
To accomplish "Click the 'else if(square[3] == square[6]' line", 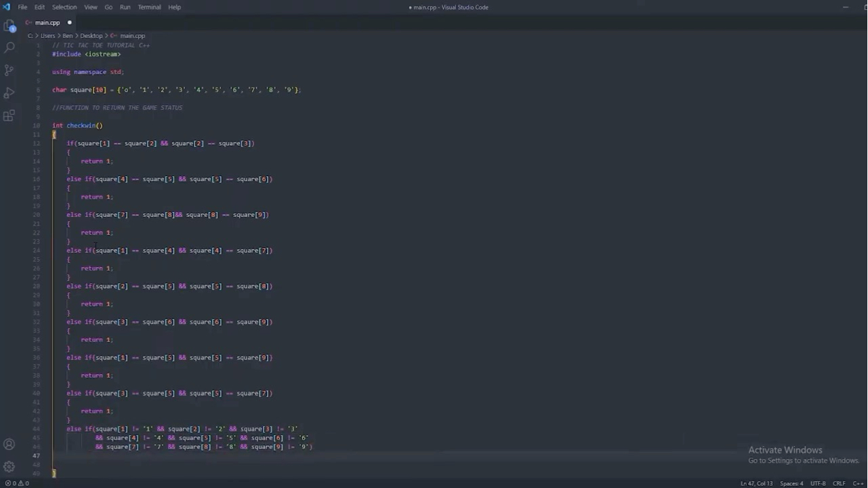I will [169, 322].
